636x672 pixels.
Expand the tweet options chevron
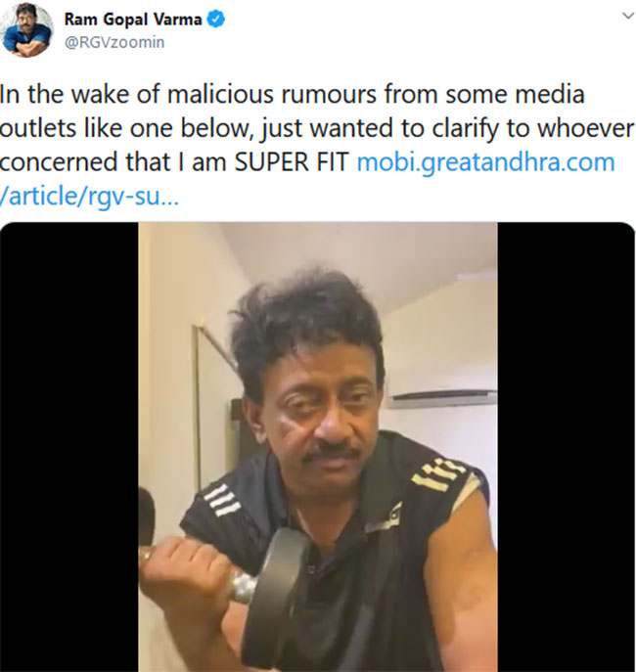coord(628,16)
